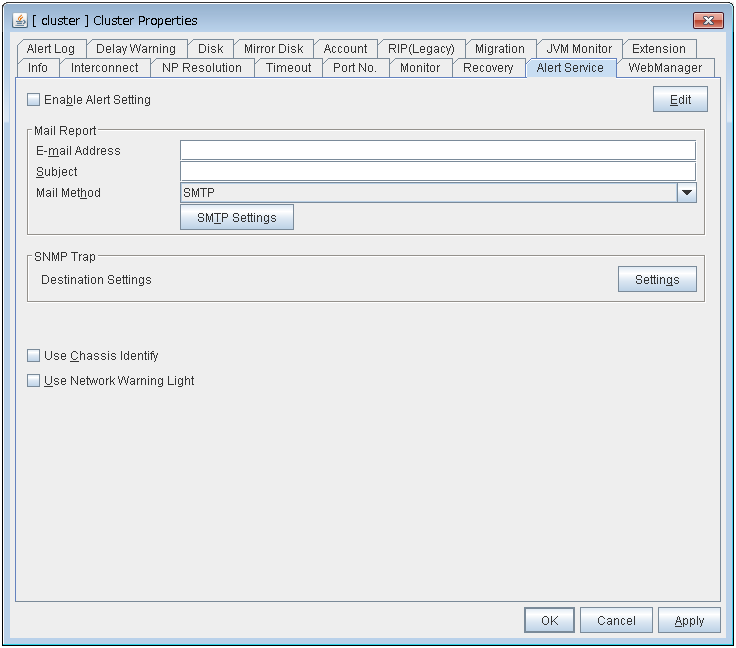This screenshot has width=736, height=648.
Task: Open SMTP Settings
Action: (237, 217)
